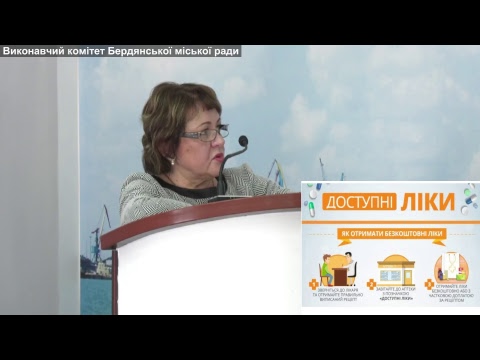
Task: Click the podium microphone head
Action: [x=243, y=141]
